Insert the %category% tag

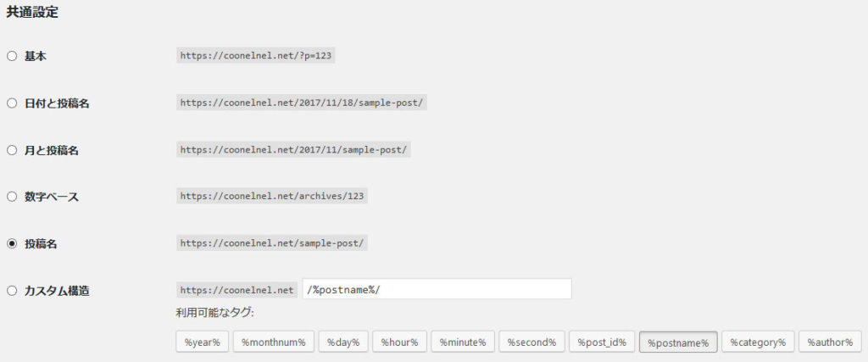(758, 343)
